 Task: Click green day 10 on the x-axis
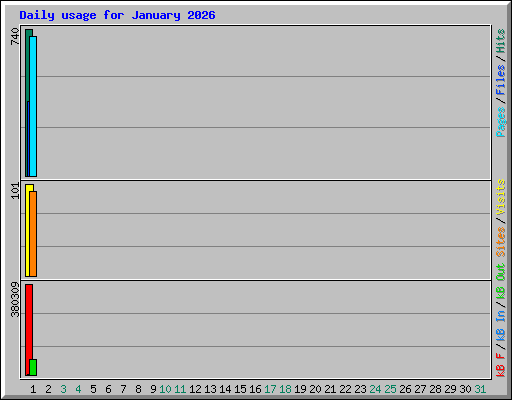(x=165, y=389)
